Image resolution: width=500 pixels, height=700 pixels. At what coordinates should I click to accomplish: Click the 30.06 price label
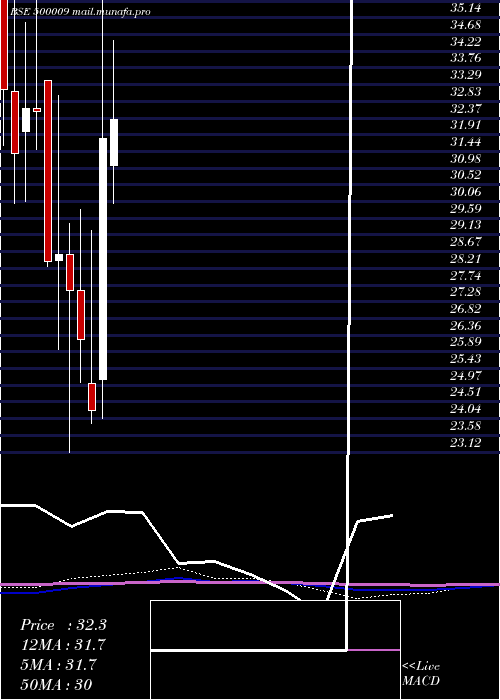click(x=466, y=192)
